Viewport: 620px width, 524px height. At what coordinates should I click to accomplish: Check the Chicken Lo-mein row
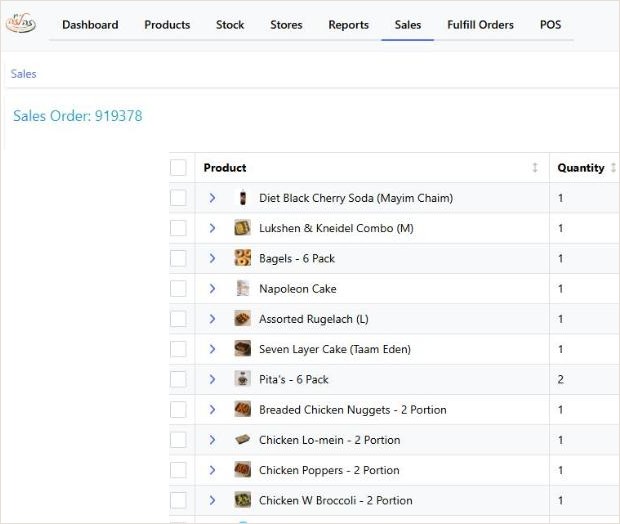(x=178, y=440)
